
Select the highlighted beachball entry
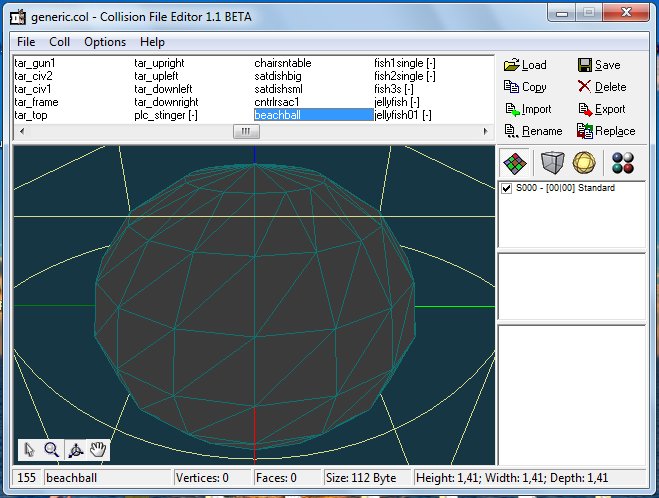click(314, 115)
